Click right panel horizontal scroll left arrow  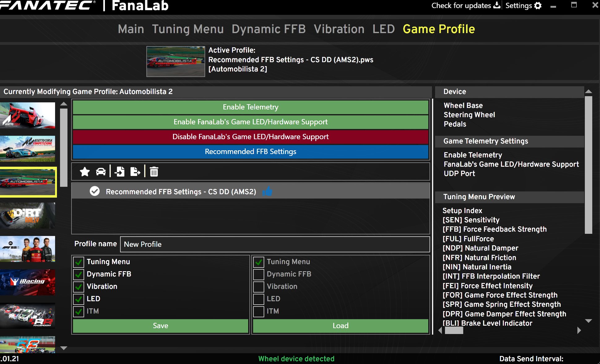[x=440, y=330]
